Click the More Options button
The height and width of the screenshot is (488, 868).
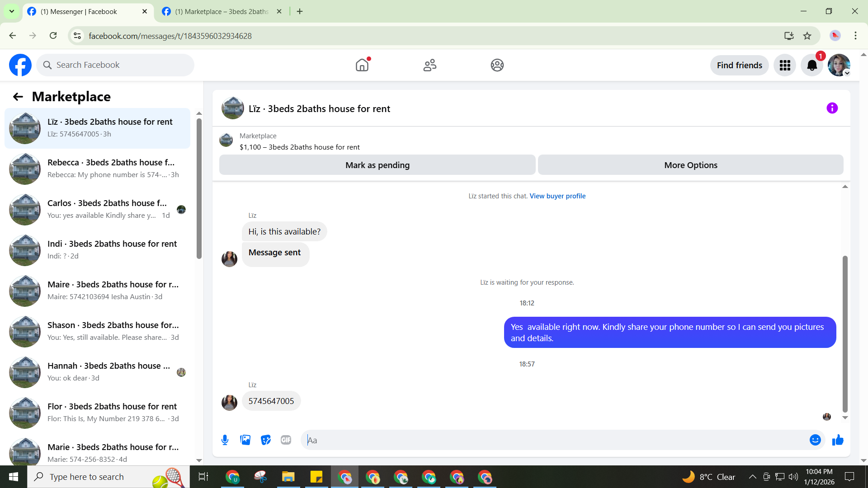(690, 165)
